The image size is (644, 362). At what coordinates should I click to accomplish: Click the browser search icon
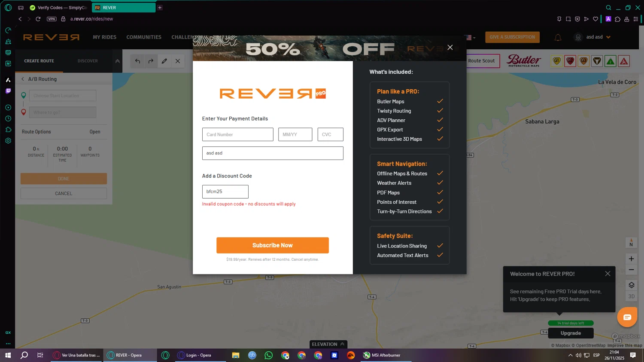point(608,8)
